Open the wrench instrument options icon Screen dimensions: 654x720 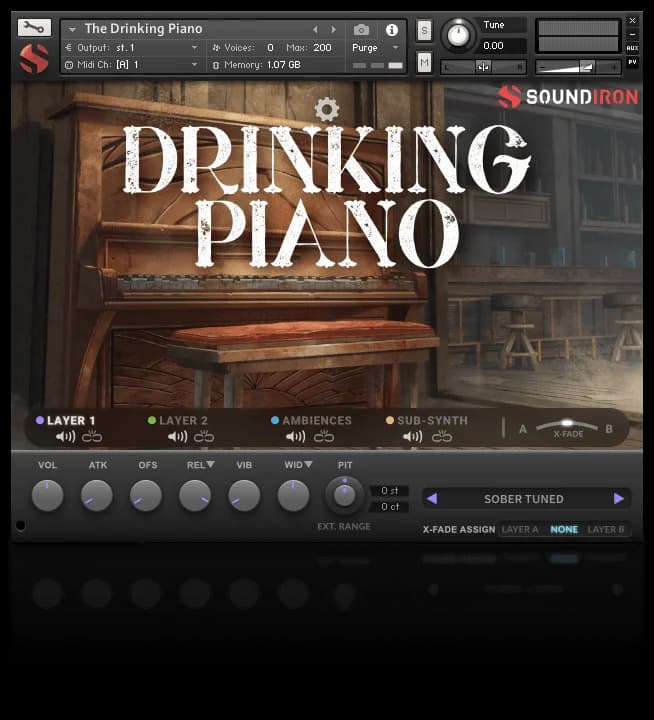coord(34,28)
